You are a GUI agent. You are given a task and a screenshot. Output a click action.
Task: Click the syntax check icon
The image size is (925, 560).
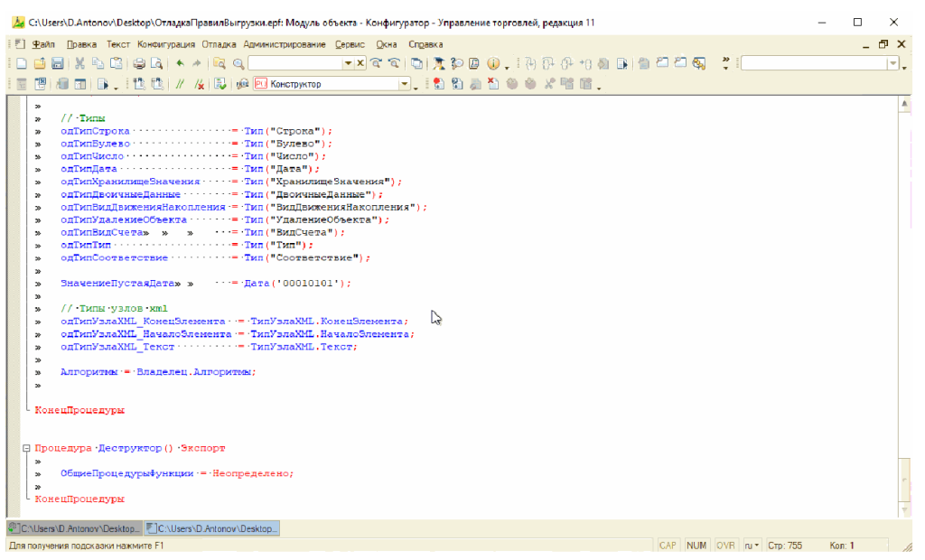point(220,84)
